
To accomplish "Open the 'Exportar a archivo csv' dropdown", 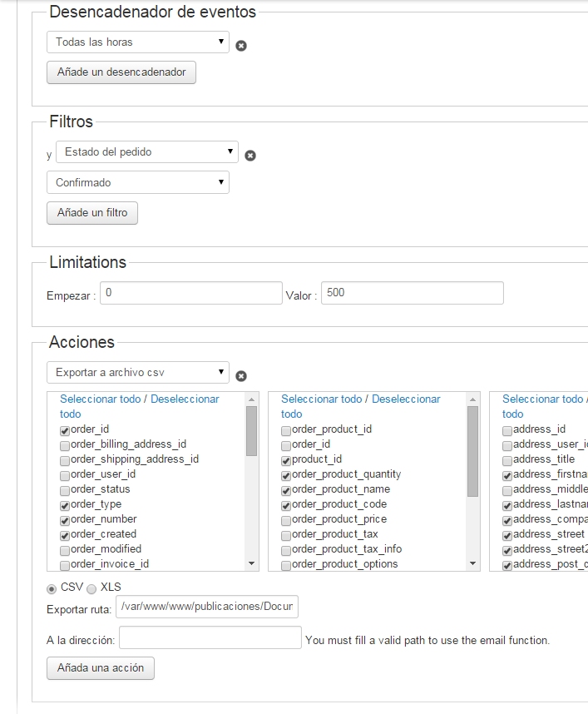I will point(138,372).
